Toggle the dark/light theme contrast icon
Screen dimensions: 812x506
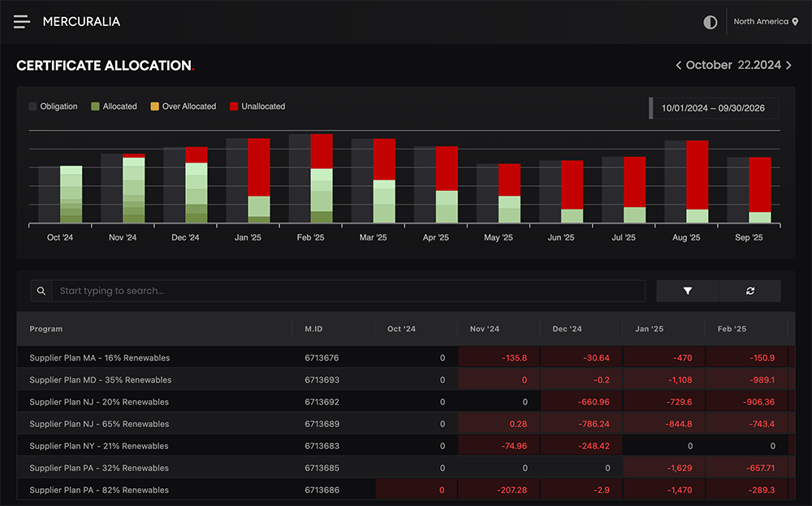point(710,22)
